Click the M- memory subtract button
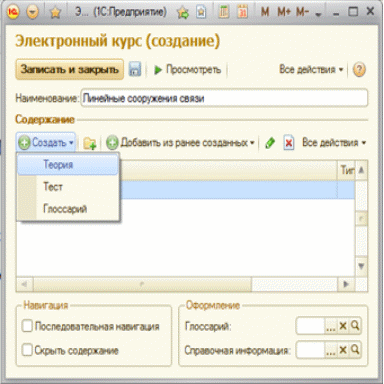Screen dimensions: 384x384 pos(302,12)
